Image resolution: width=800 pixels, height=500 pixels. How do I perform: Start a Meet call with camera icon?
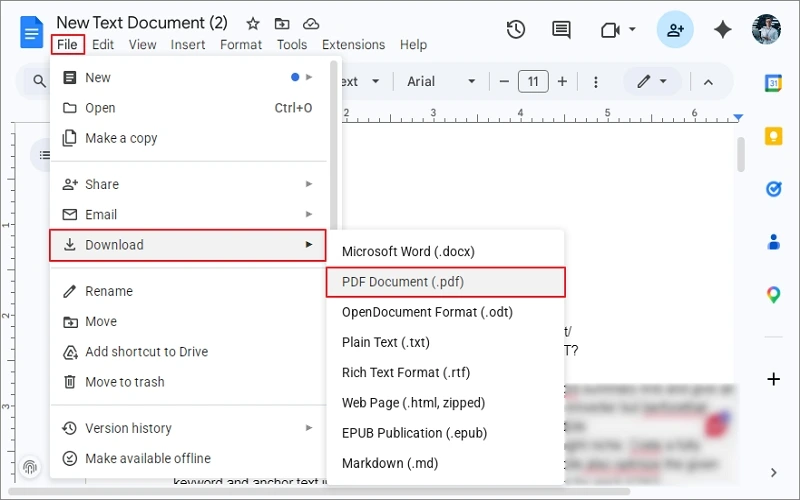(610, 30)
